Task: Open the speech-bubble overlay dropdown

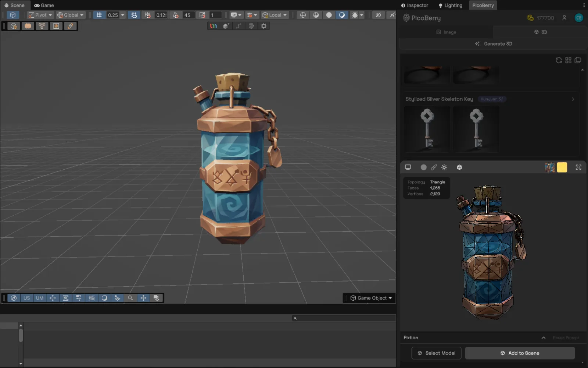Action: click(236, 15)
